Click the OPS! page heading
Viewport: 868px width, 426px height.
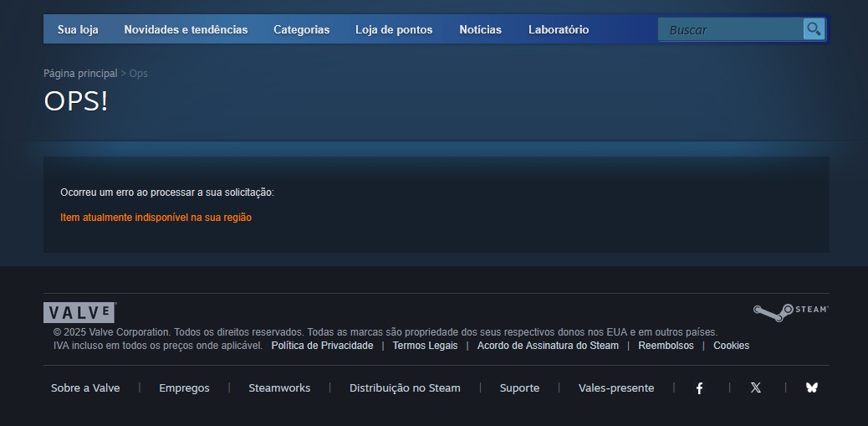tap(76, 101)
